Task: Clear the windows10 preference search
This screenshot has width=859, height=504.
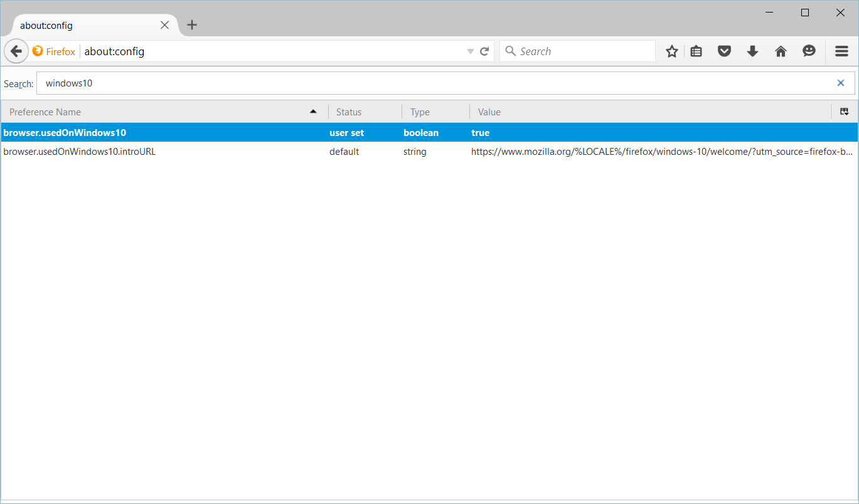Action: 841,83
